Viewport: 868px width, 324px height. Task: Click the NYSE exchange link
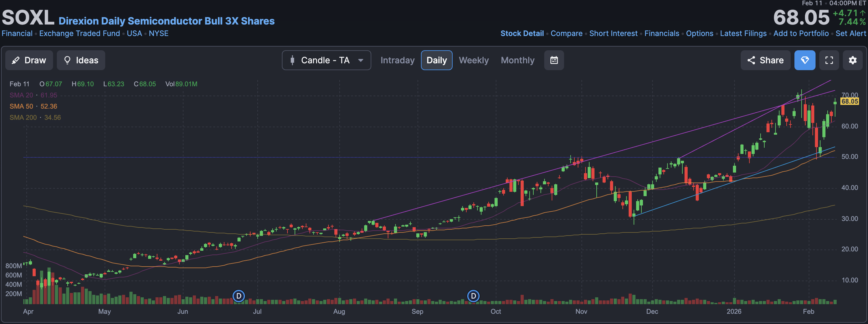pyautogui.click(x=159, y=33)
